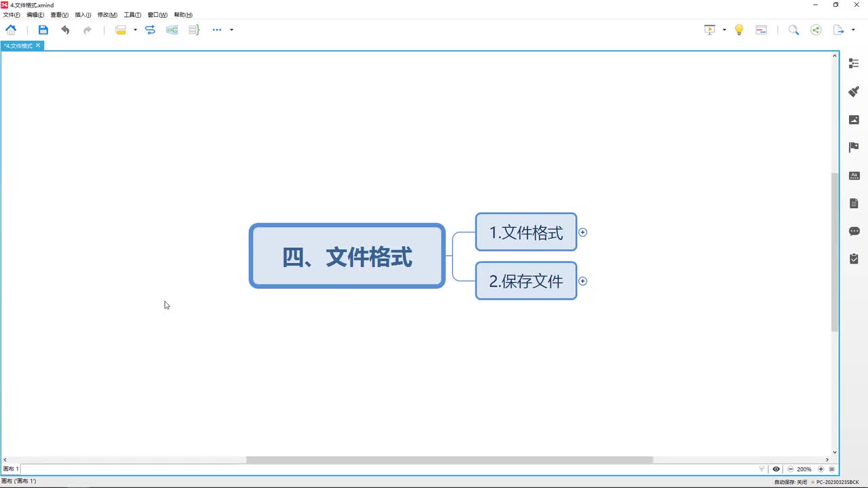This screenshot has height=488, width=868.
Task: Open the 修改(M) menu
Action: click(x=107, y=15)
